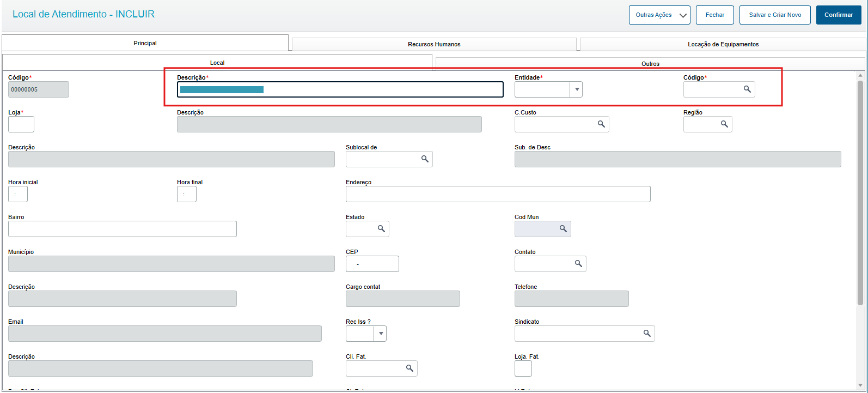Focus the Endereço input field

pos(498,194)
